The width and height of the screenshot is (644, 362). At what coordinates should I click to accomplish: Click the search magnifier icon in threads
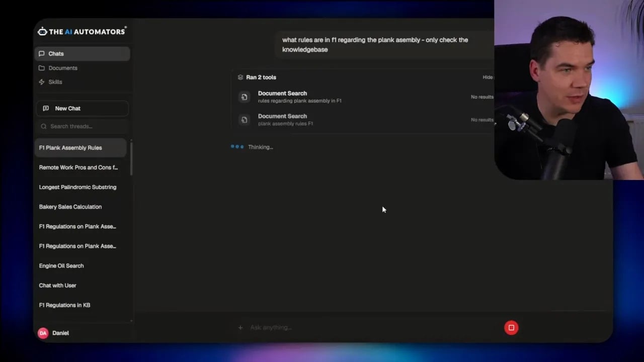44,126
